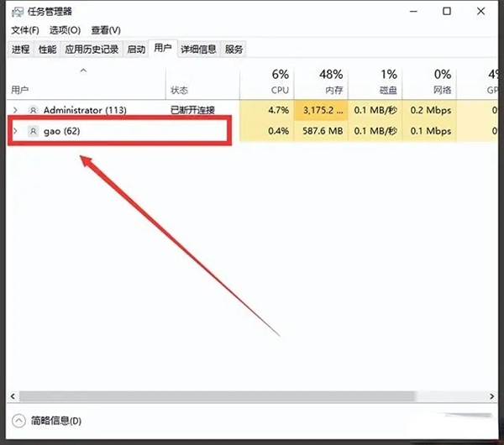Click the 4.7% CPU cell

(266, 110)
